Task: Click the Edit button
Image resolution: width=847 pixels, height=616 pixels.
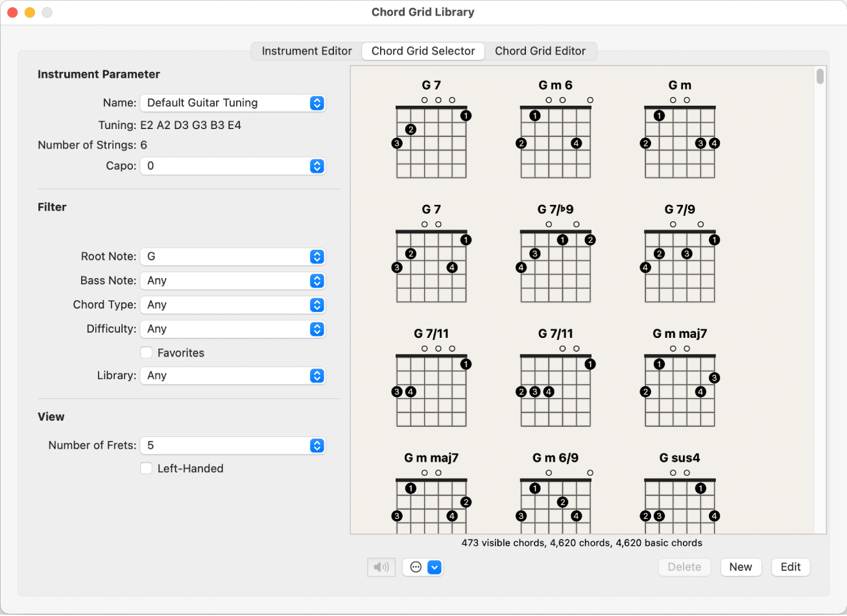Action: pos(790,567)
